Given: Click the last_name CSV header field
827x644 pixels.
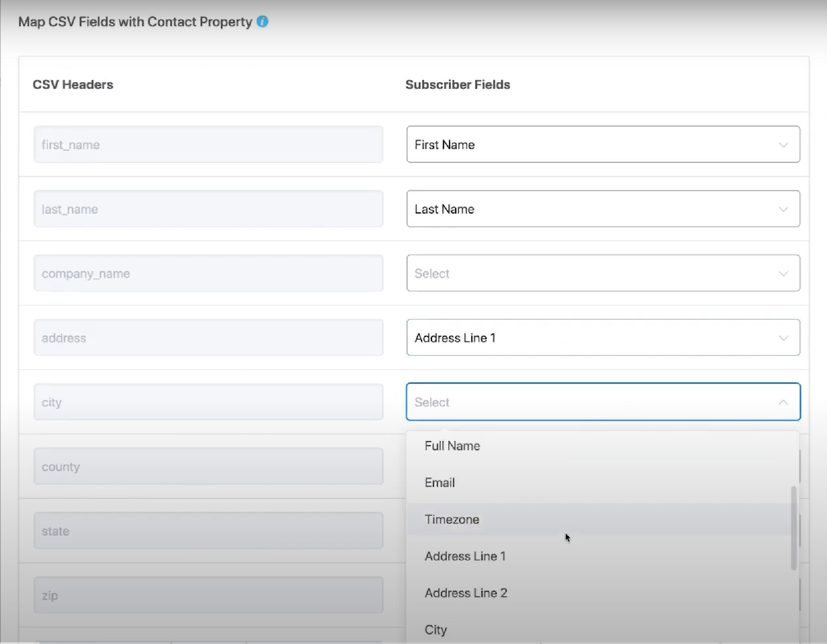Looking at the screenshot, I should pyautogui.click(x=208, y=209).
